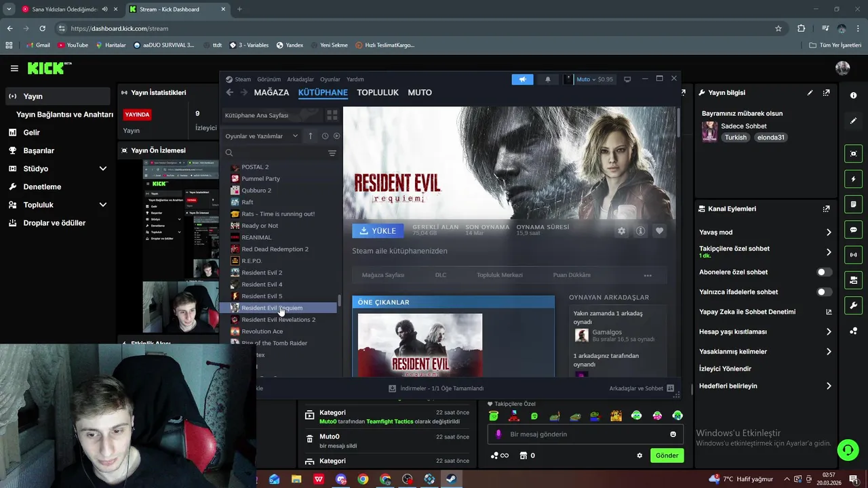
Task: Click the green support headset button
Action: coord(847,450)
